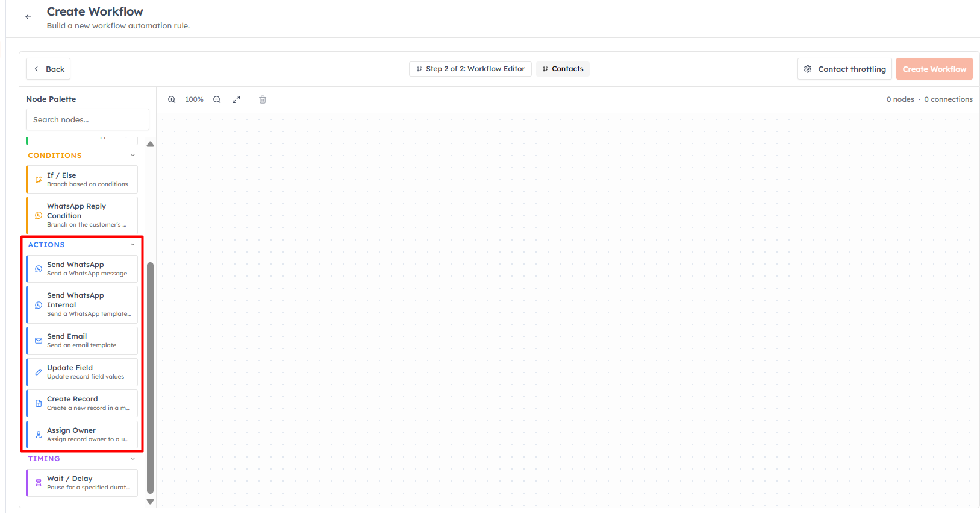Select the Send Email envelope icon
The height and width of the screenshot is (513, 980).
coord(39,341)
